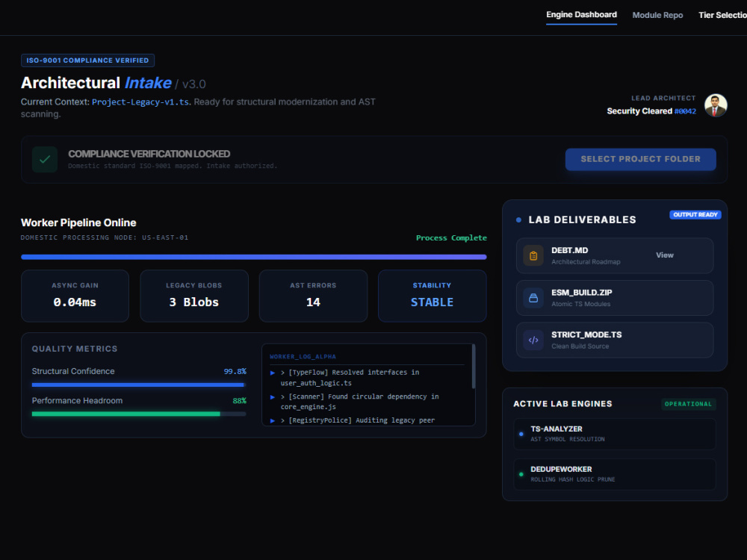Open the Engine Dashboard tab

pyautogui.click(x=581, y=15)
